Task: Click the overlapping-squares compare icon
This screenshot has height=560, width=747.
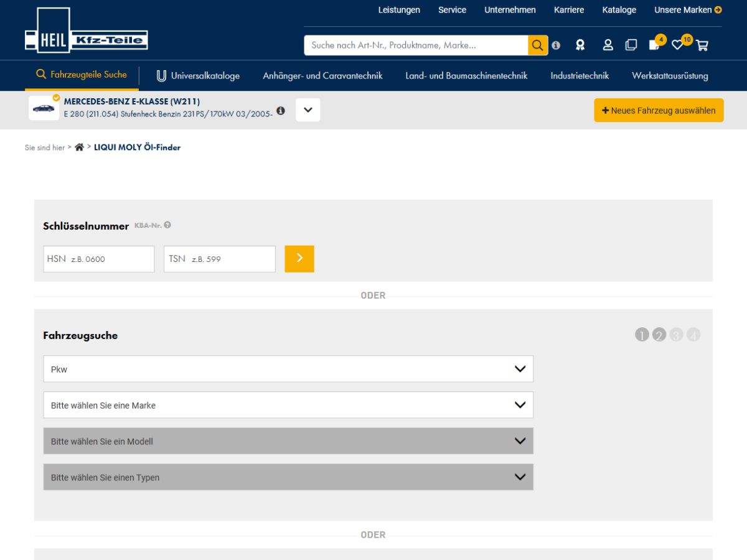Action: (x=631, y=45)
